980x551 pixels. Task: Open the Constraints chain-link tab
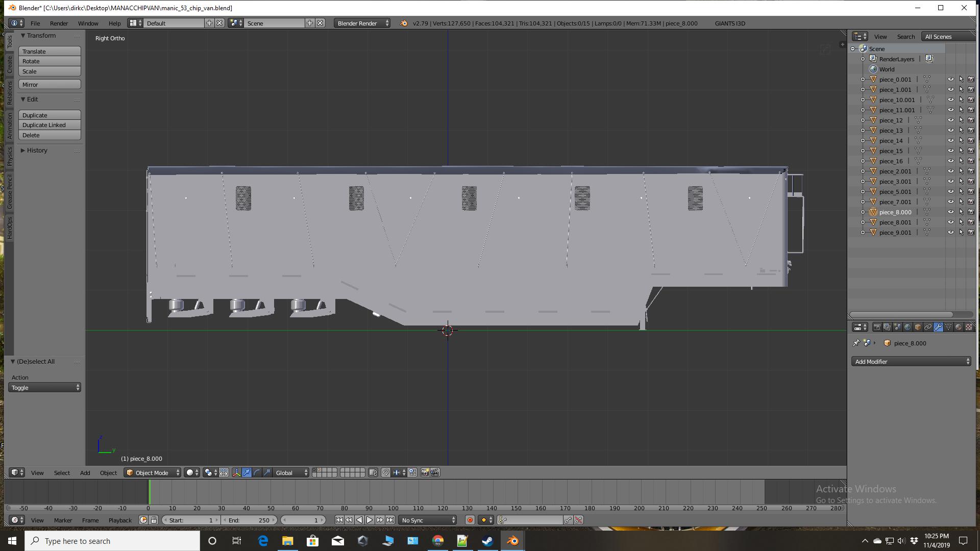[928, 327]
